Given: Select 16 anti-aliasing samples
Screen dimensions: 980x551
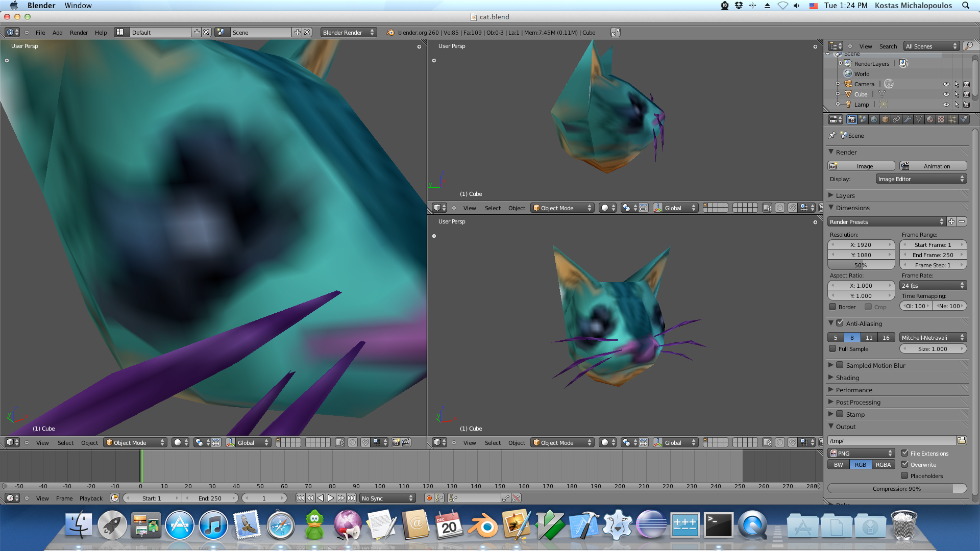Looking at the screenshot, I should point(886,337).
